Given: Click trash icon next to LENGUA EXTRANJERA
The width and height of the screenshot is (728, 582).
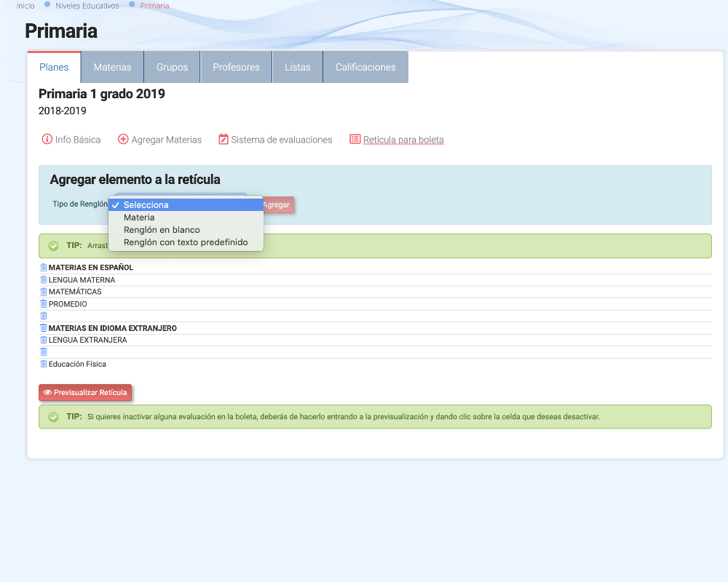Looking at the screenshot, I should coord(44,340).
